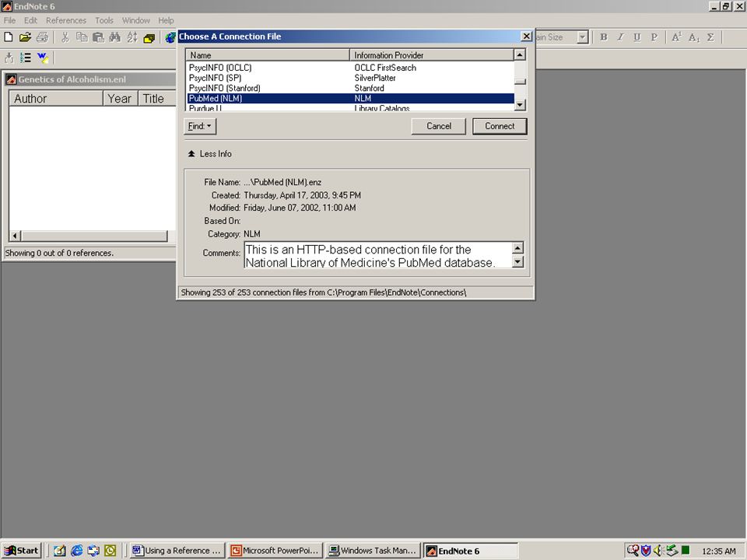Click the Cancel button

(x=439, y=126)
